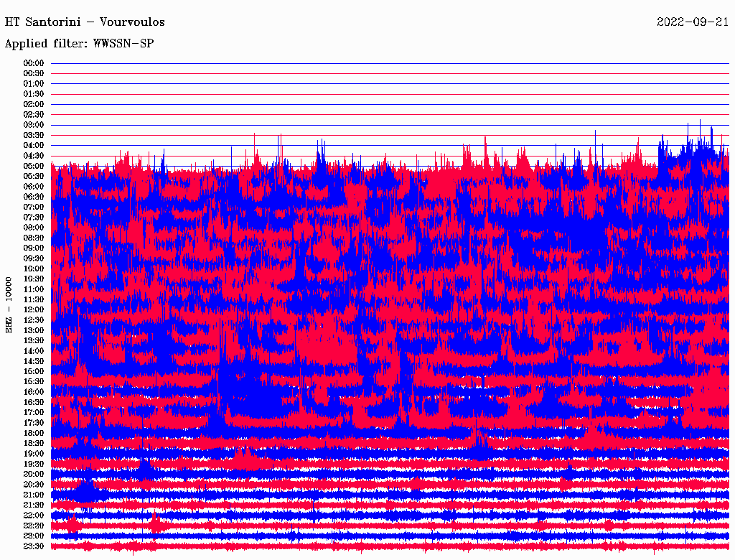
Task: Select the 11:30 time label
Action: [x=34, y=299]
